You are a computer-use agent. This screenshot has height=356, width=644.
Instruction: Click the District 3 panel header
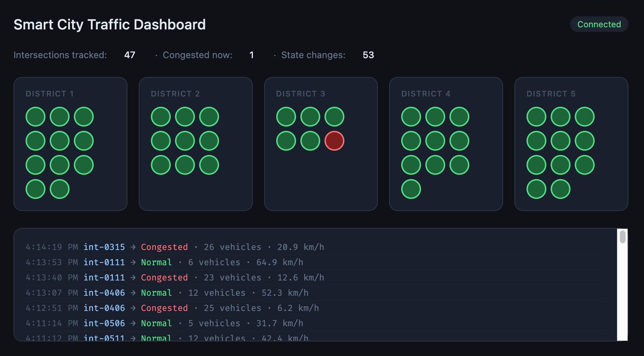(300, 94)
